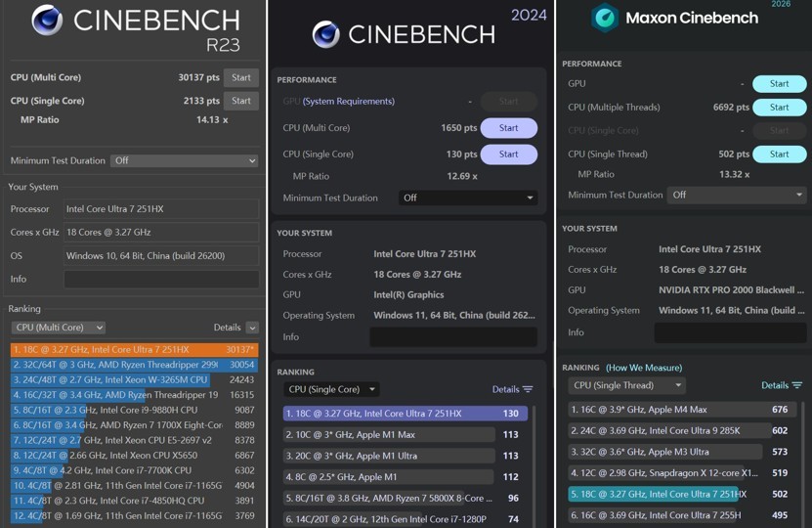Select 2026 ranking row Intel Core Ultra 7 255H

click(682, 515)
